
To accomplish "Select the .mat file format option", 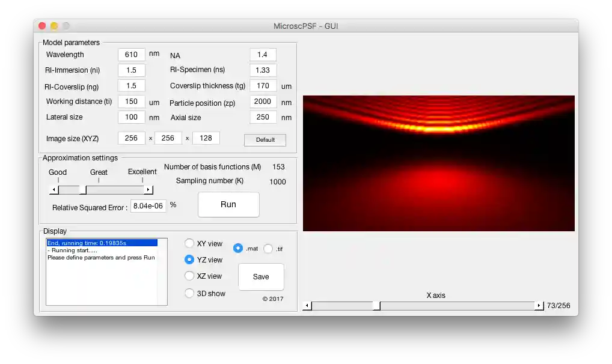I will pos(239,248).
